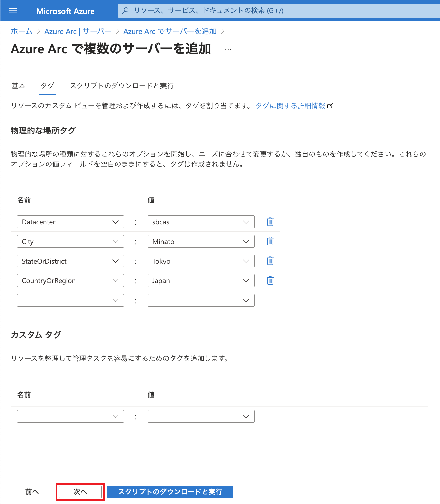The height and width of the screenshot is (504, 440).
Task: Click the search magnifier icon
Action: (125, 11)
